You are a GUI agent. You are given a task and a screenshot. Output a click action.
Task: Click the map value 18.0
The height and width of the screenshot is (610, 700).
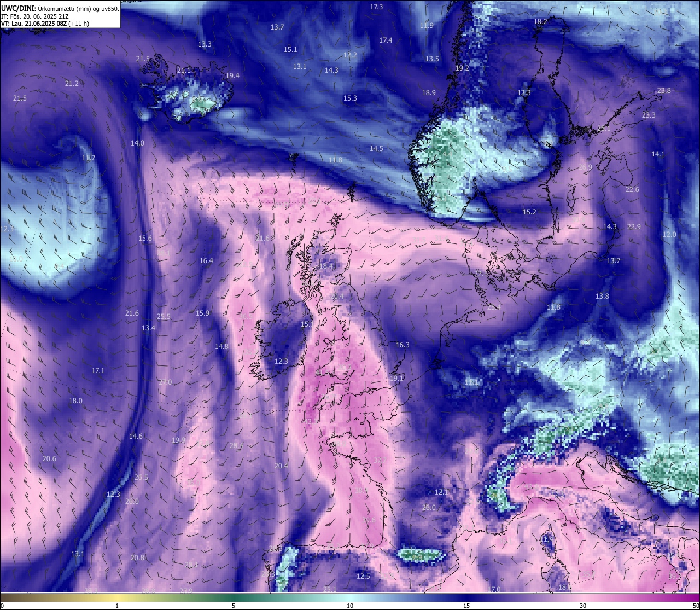[x=75, y=401]
